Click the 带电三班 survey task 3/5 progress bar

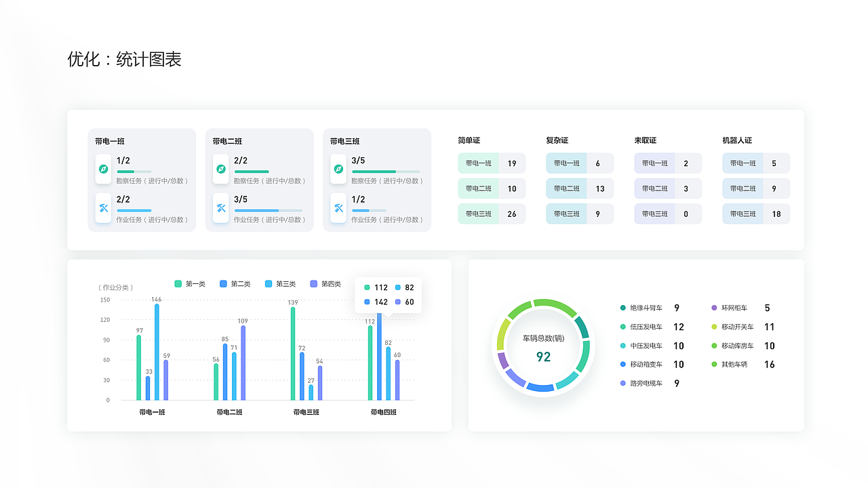[x=386, y=171]
